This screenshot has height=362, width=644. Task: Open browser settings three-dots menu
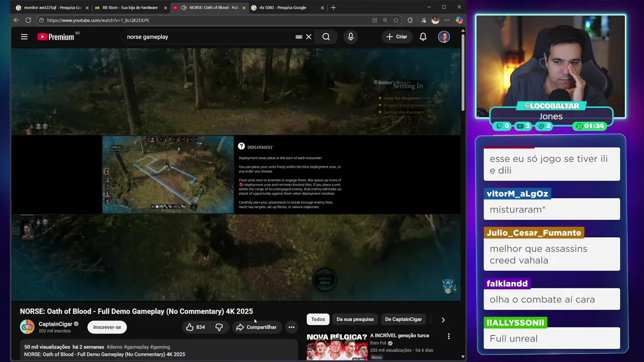pyautogui.click(x=447, y=20)
